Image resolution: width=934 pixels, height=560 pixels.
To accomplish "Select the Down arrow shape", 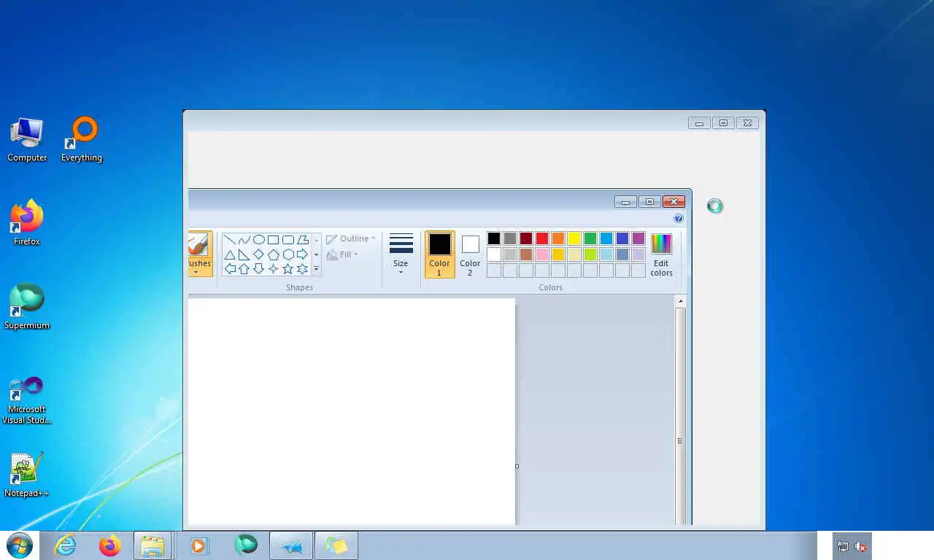I will coord(258,269).
